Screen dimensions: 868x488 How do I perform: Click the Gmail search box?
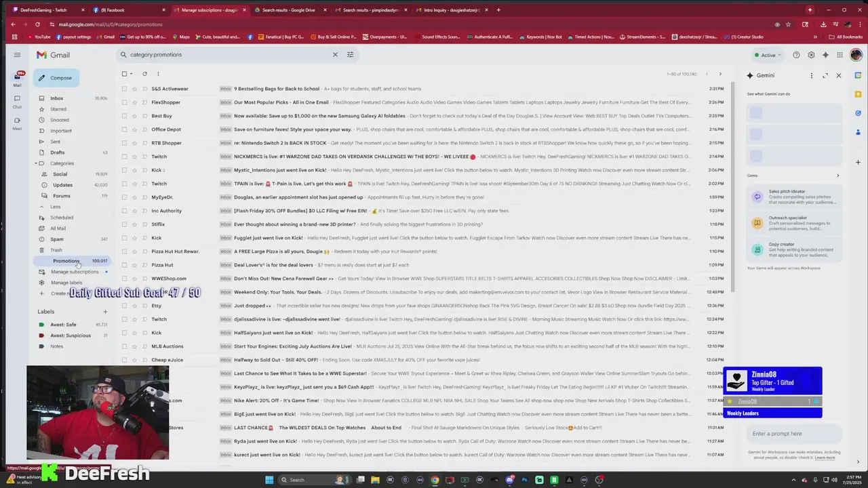click(237, 55)
